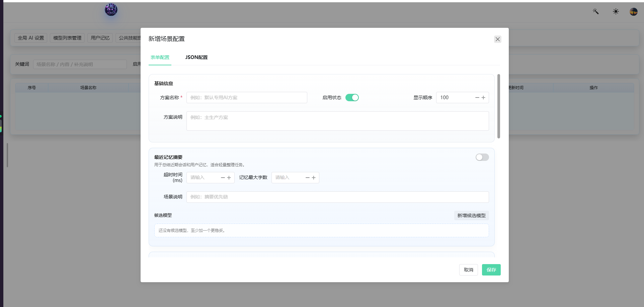Focus the 方案说明 text area
The image size is (644, 307).
coord(338,121)
